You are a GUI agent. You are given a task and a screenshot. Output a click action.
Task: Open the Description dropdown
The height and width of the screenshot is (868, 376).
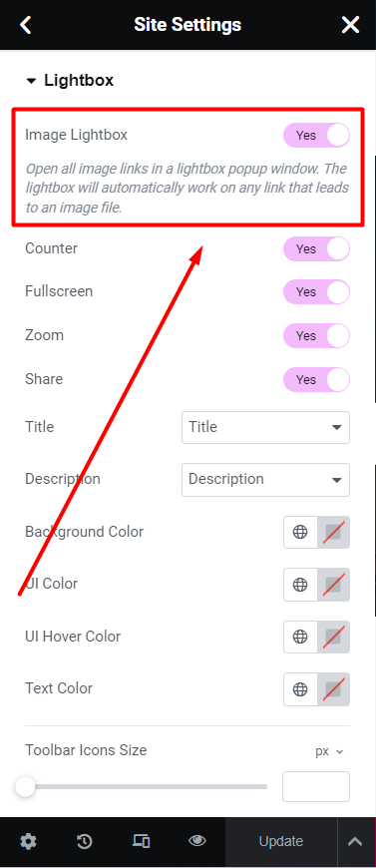click(x=266, y=479)
